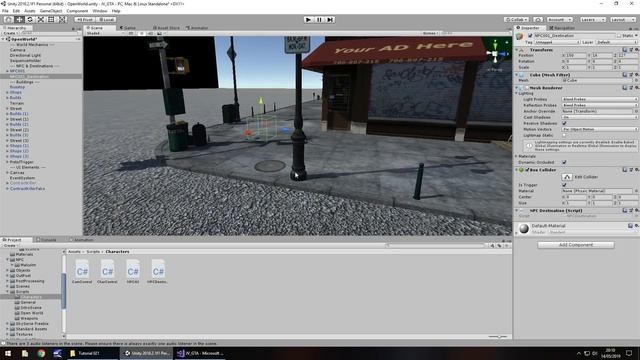Click the Pause button
Screen dimensions: 640x360
[x=319, y=20]
